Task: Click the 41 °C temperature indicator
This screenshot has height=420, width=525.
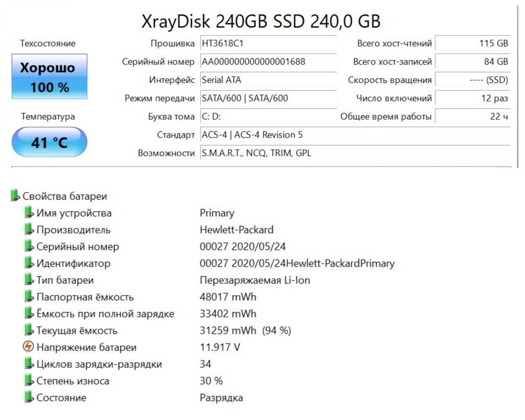Action: (x=50, y=142)
